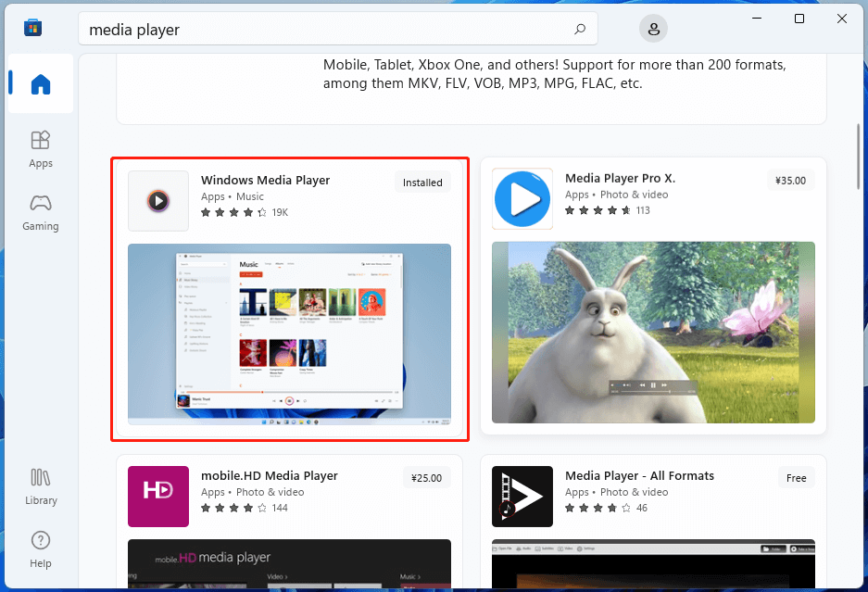Click the search magnifier icon
Screen dimensions: 868x592
580,29
